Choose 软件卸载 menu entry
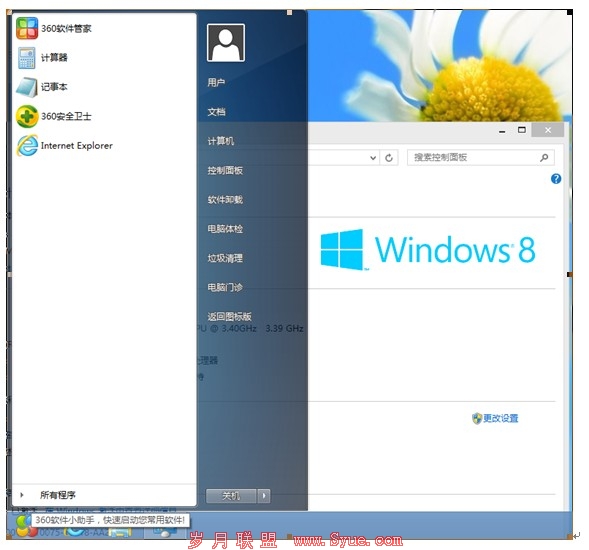This screenshot has height=550, width=589. pos(225,199)
